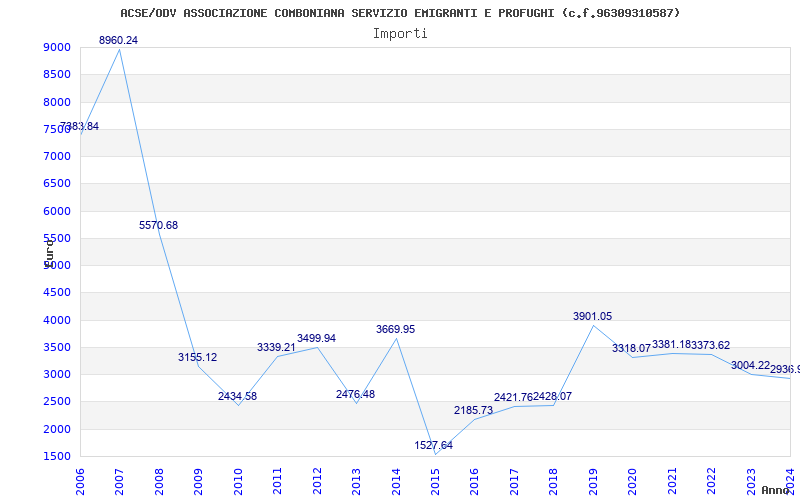800x500 pixels.
Task: Select the 3901.05 data label for 2019
Action: click(592, 317)
